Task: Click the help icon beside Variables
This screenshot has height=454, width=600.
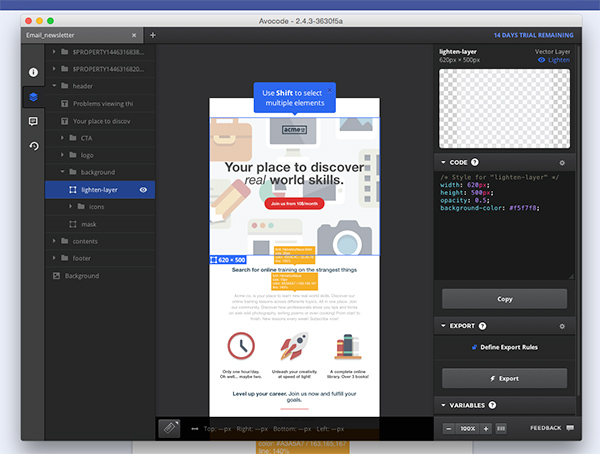Action: click(x=493, y=405)
